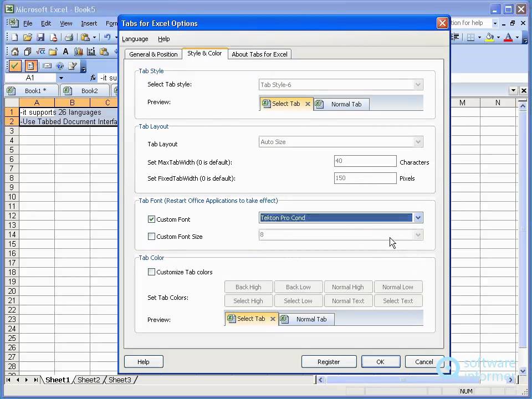Click the clipboard icon in second toolbar
This screenshot has height=399, width=532.
pos(104,52)
